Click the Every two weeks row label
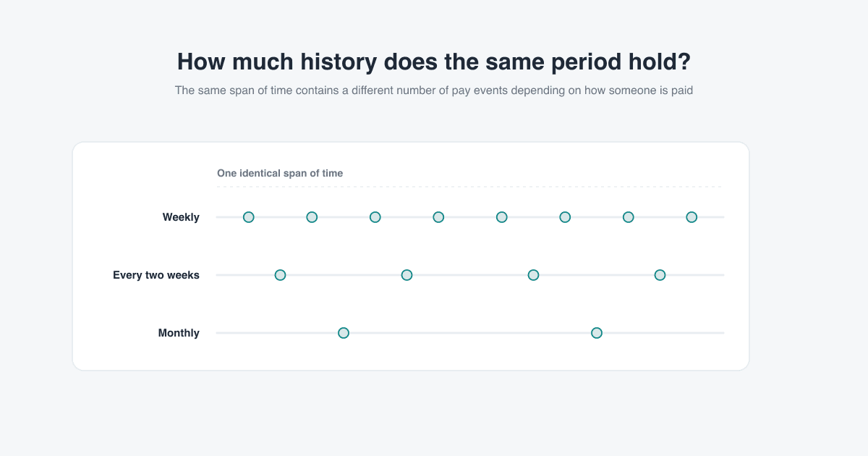The image size is (868, 456). pyautogui.click(x=156, y=275)
